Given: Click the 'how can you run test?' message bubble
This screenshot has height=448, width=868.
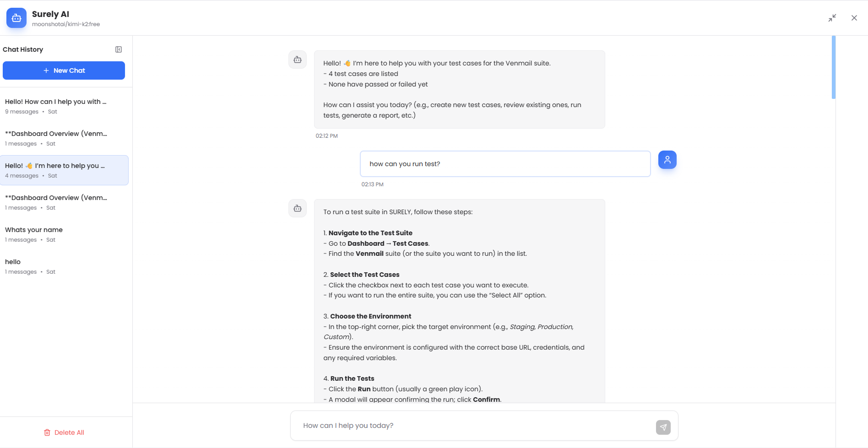Looking at the screenshot, I should pos(505,163).
